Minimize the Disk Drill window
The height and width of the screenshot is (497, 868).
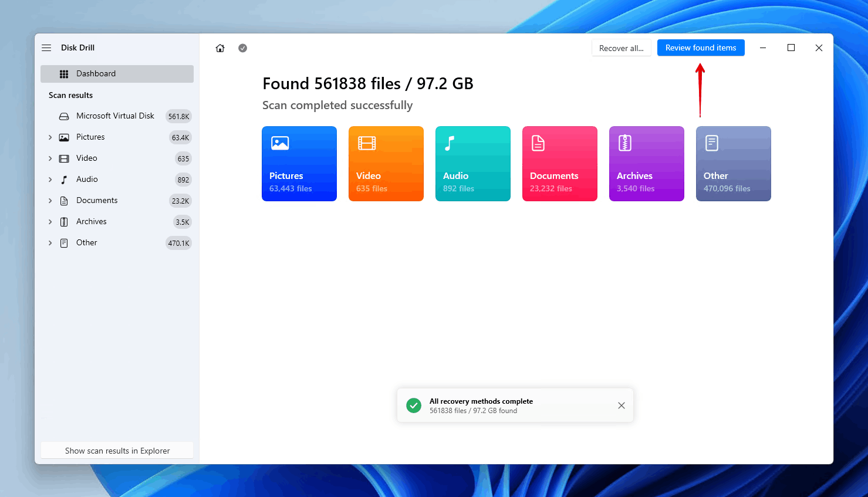[763, 48]
